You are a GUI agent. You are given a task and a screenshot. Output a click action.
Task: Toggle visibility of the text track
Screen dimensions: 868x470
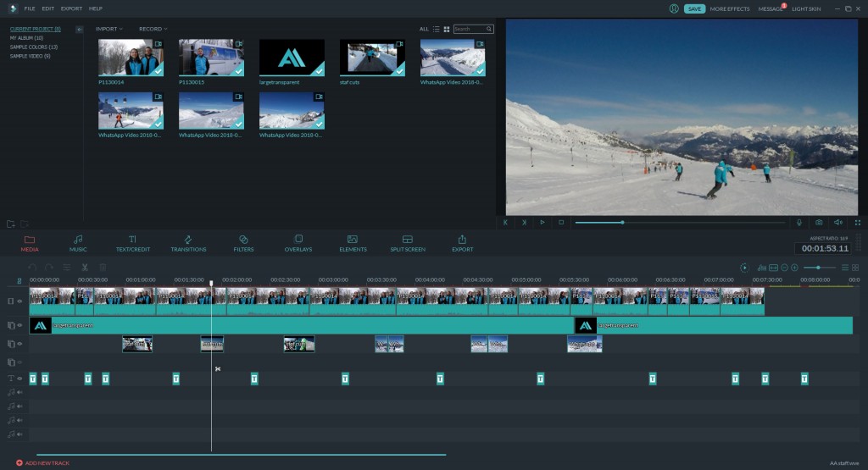(x=19, y=379)
